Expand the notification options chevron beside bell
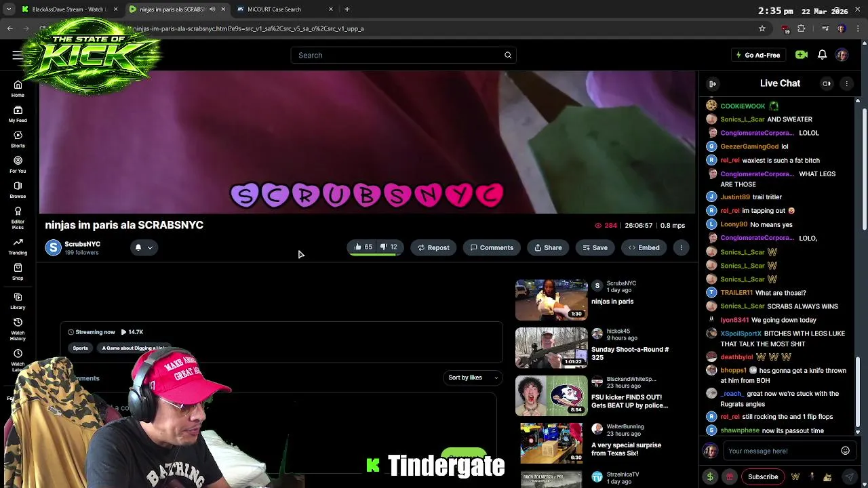 [150, 247]
